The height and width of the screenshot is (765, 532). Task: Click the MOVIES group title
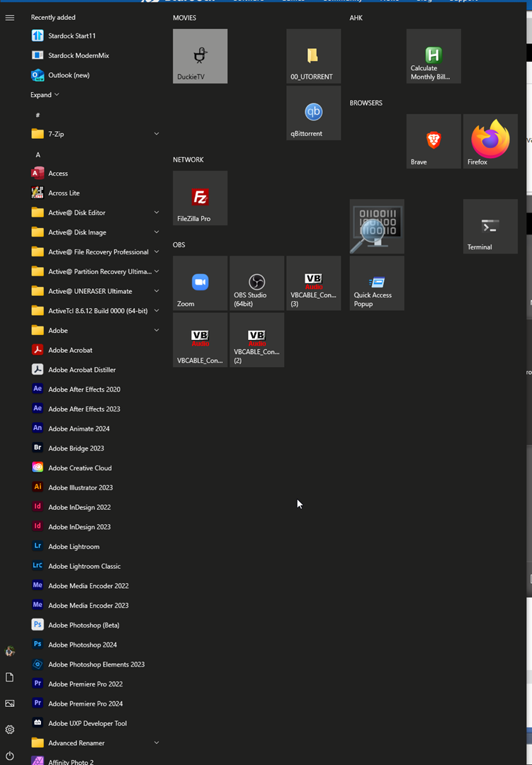click(x=184, y=18)
